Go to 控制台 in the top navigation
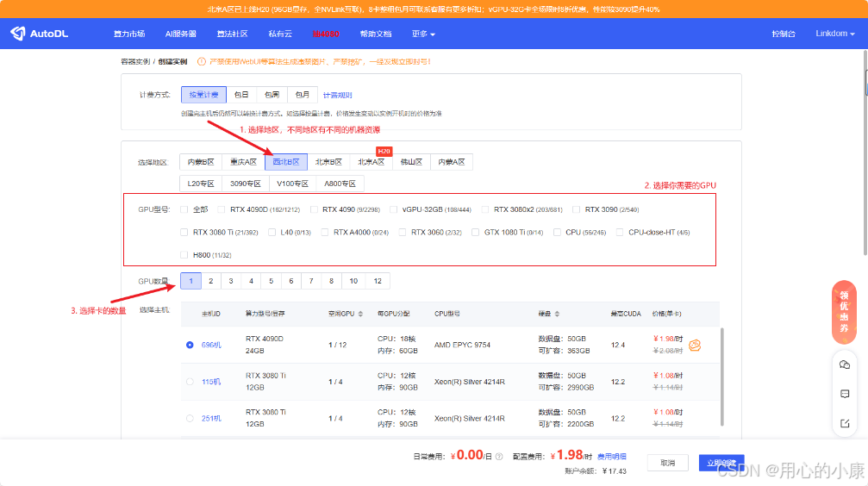This screenshot has width=868, height=486. 784,34
